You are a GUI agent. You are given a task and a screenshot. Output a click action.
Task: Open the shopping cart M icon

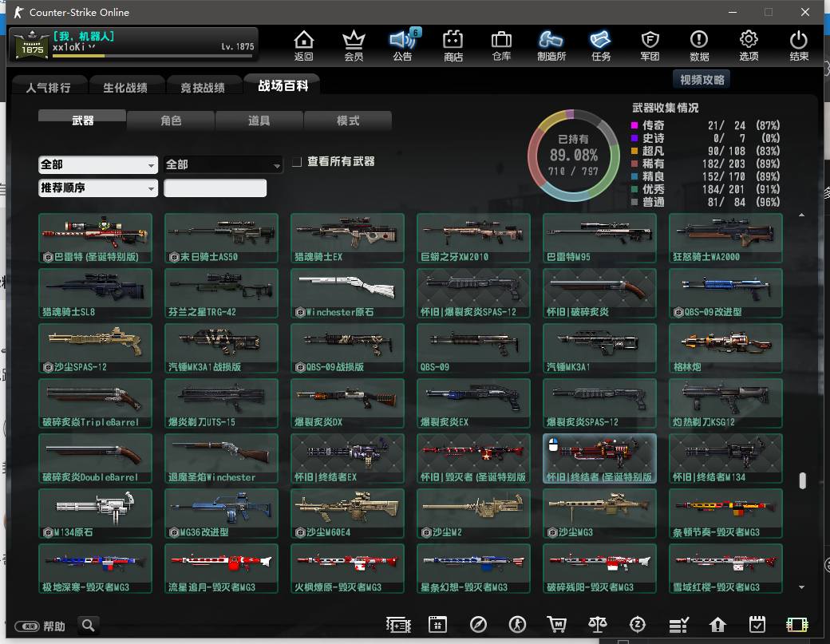click(x=557, y=625)
